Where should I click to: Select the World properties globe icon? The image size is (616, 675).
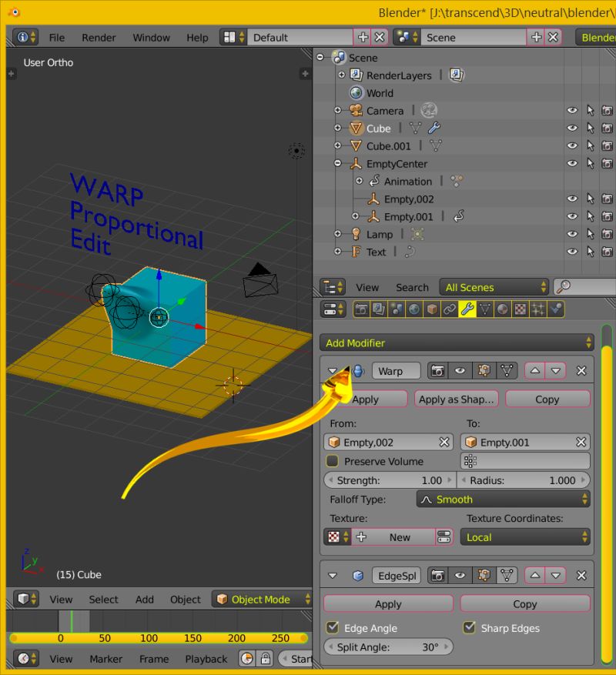[415, 309]
